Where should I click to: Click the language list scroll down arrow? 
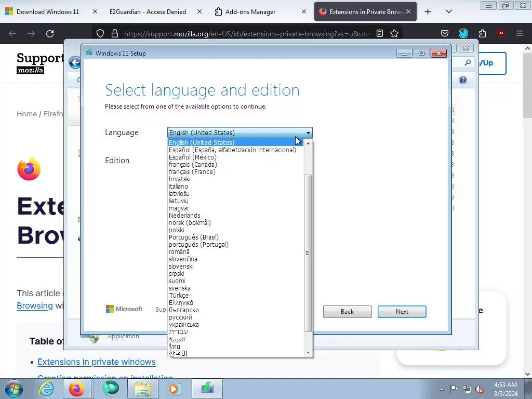pyautogui.click(x=308, y=353)
